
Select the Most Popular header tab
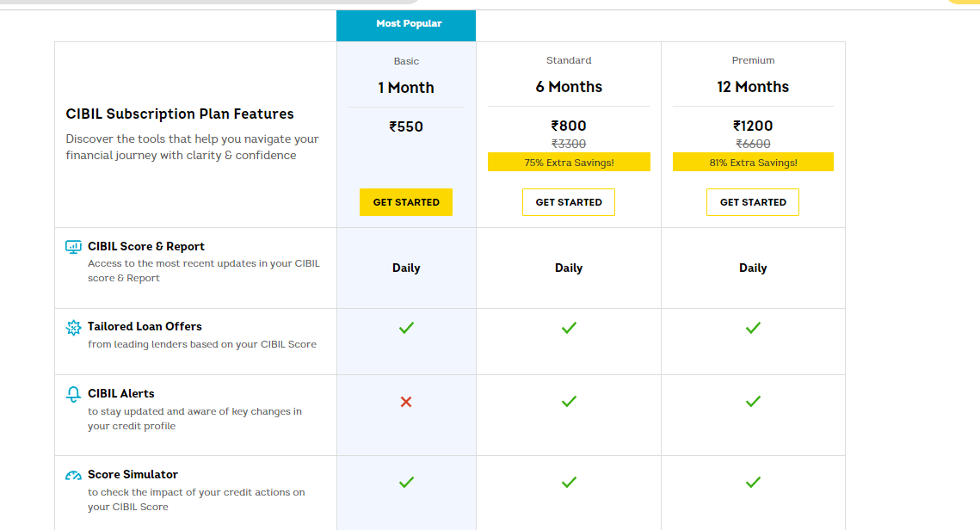click(406, 23)
